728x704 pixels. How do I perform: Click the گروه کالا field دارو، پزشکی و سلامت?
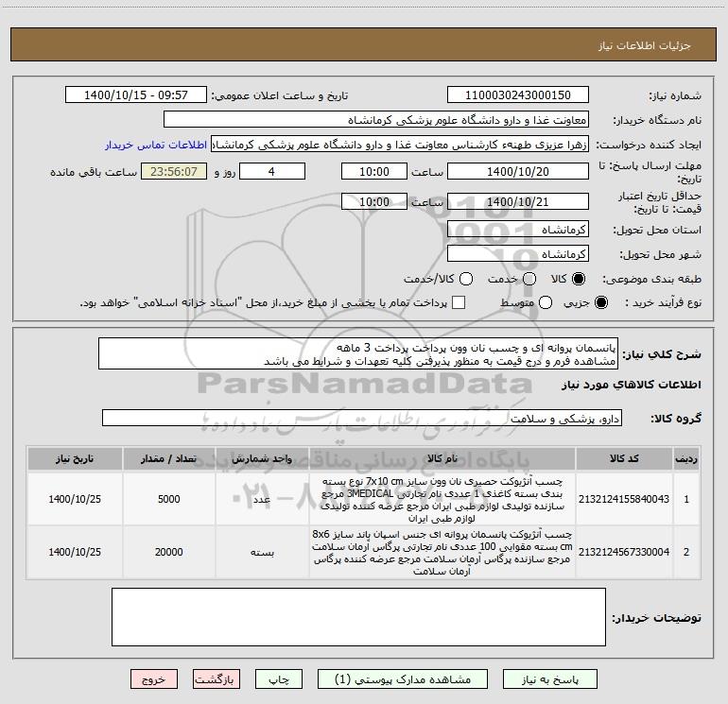pos(362,418)
